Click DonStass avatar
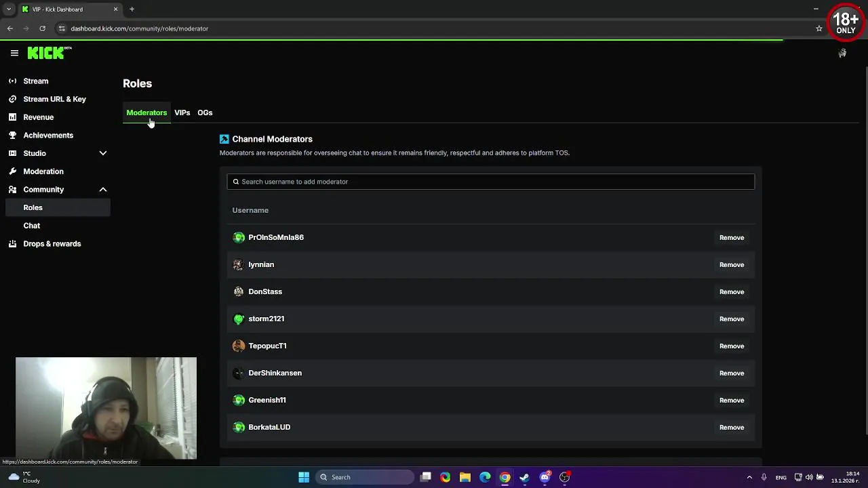Image resolution: width=868 pixels, height=488 pixels. (239, 291)
